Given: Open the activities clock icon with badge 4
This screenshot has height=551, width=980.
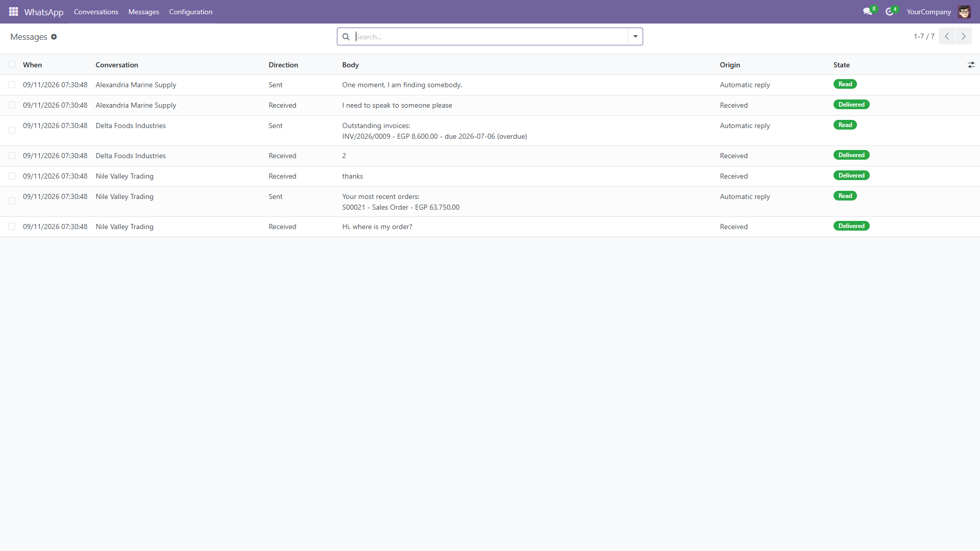Looking at the screenshot, I should coord(890,11).
